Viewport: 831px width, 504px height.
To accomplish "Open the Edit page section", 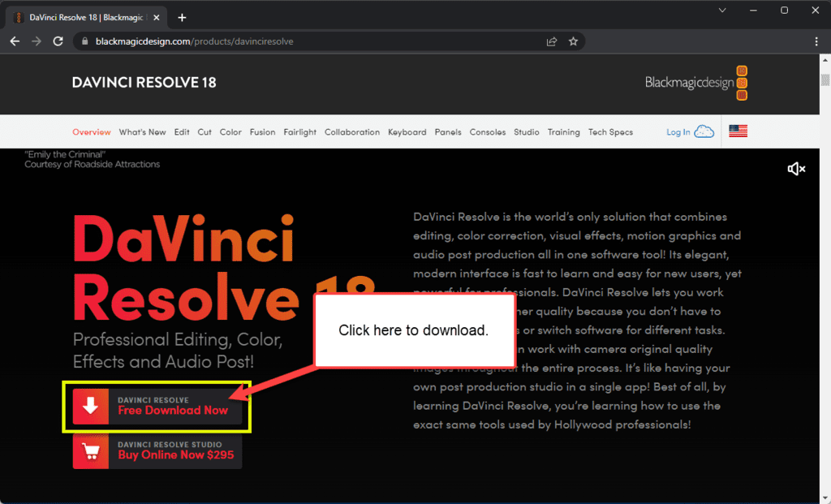I will [x=182, y=132].
